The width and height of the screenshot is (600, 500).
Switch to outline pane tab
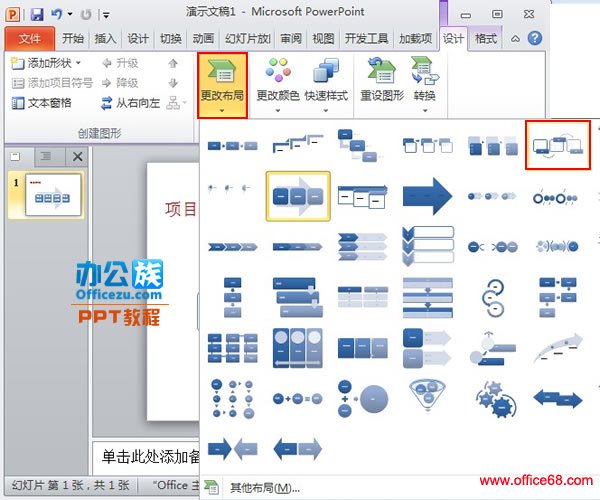(x=46, y=156)
